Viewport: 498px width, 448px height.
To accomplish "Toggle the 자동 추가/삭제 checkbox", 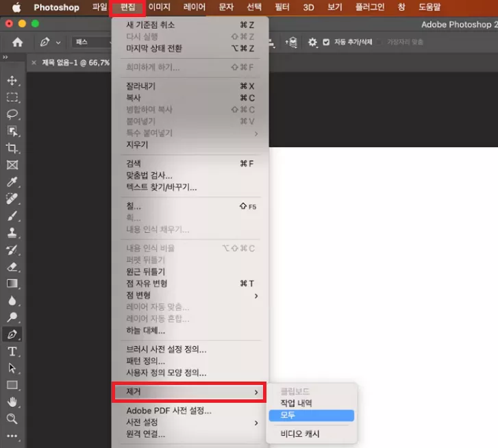I will click(326, 42).
